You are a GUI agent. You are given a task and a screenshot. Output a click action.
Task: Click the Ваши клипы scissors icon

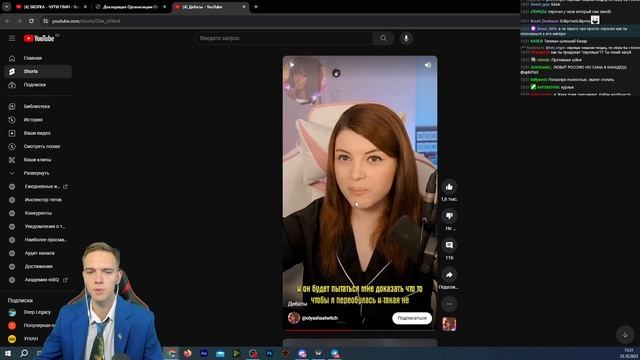(x=12, y=160)
